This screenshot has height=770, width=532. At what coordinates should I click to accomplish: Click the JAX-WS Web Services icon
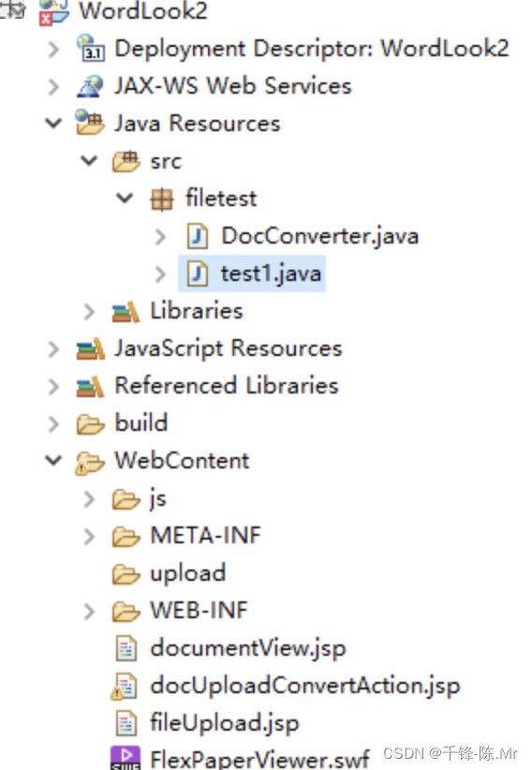pos(91,86)
